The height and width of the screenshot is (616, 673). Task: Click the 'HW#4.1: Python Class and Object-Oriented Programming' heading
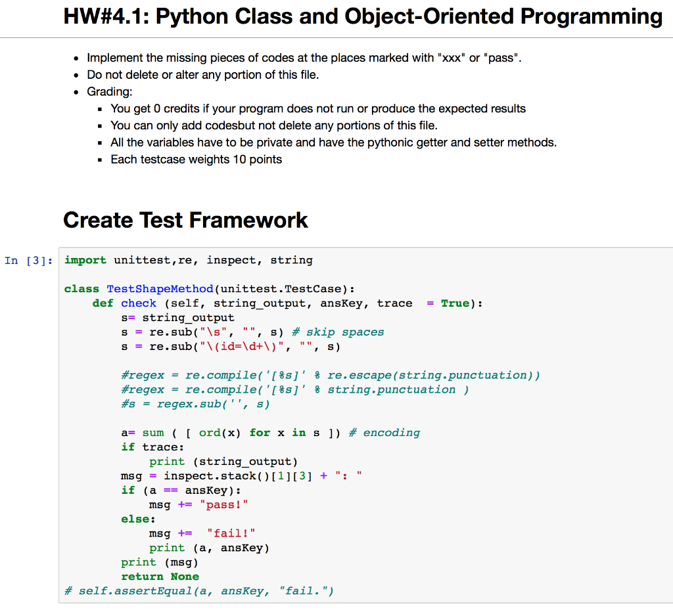coord(363,16)
